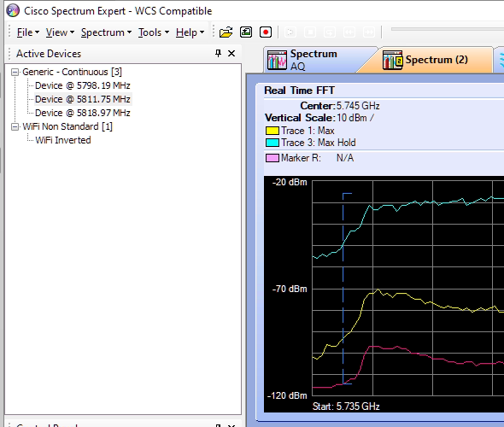Select the WiFi Inverted device

pos(63,140)
